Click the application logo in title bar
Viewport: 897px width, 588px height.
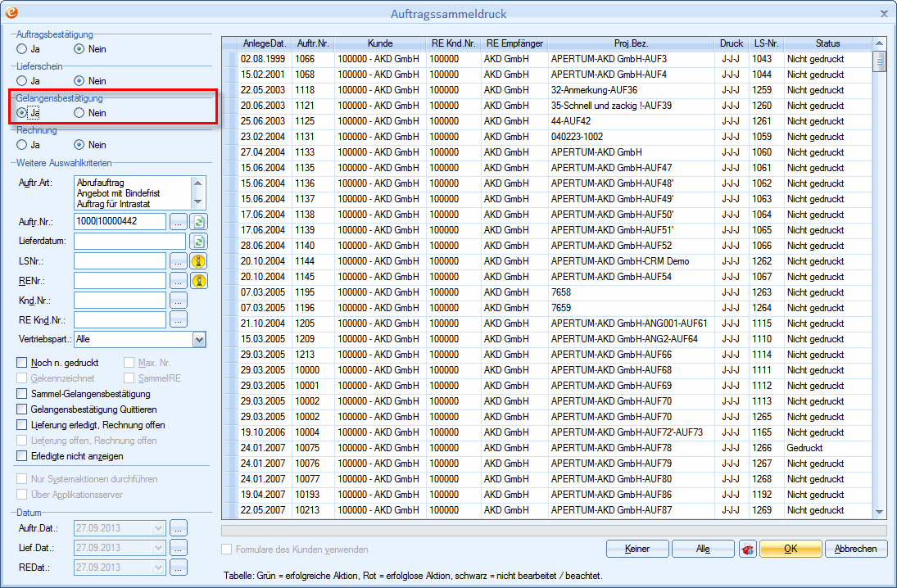pyautogui.click(x=11, y=12)
